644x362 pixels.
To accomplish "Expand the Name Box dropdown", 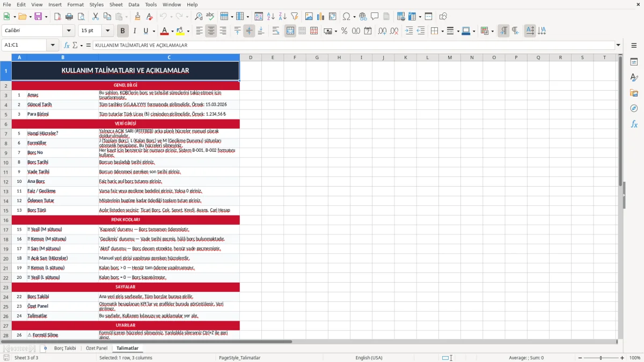I will coord(53,45).
